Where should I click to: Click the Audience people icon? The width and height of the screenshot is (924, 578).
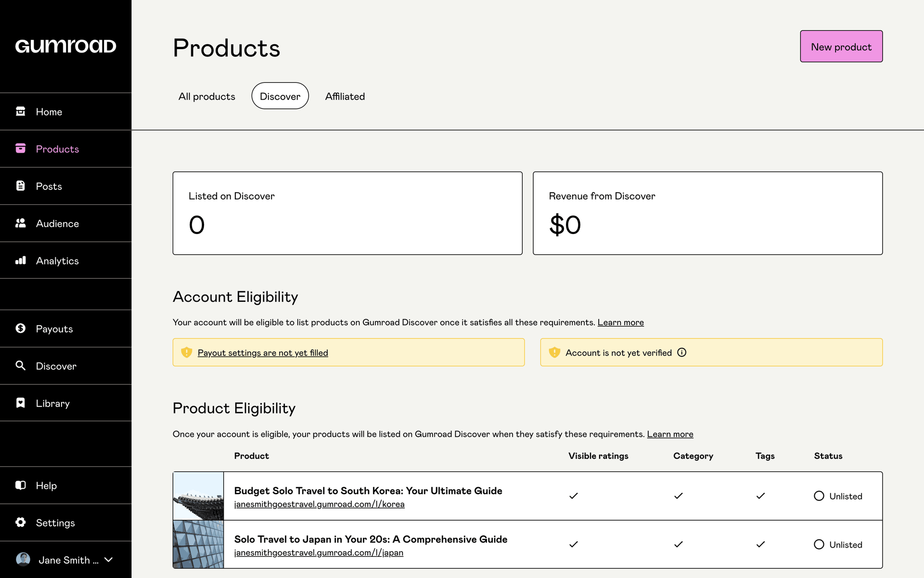20,223
